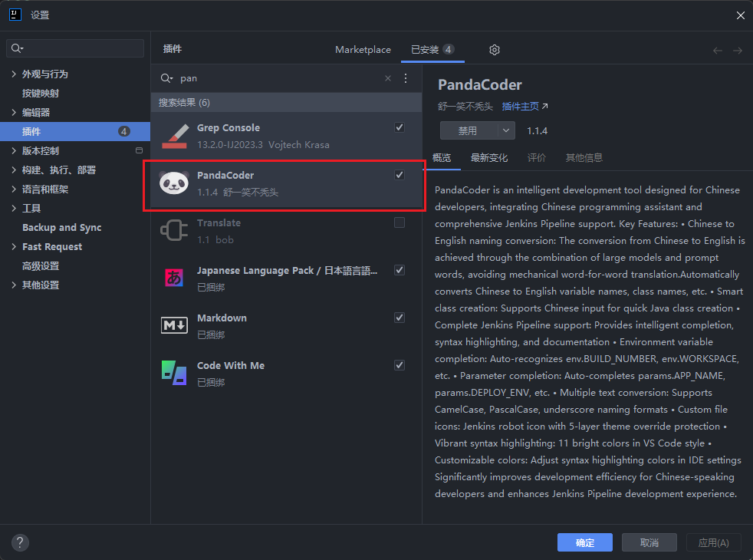Toggle the Markdown plugin checkbox
The width and height of the screenshot is (753, 560).
click(399, 318)
